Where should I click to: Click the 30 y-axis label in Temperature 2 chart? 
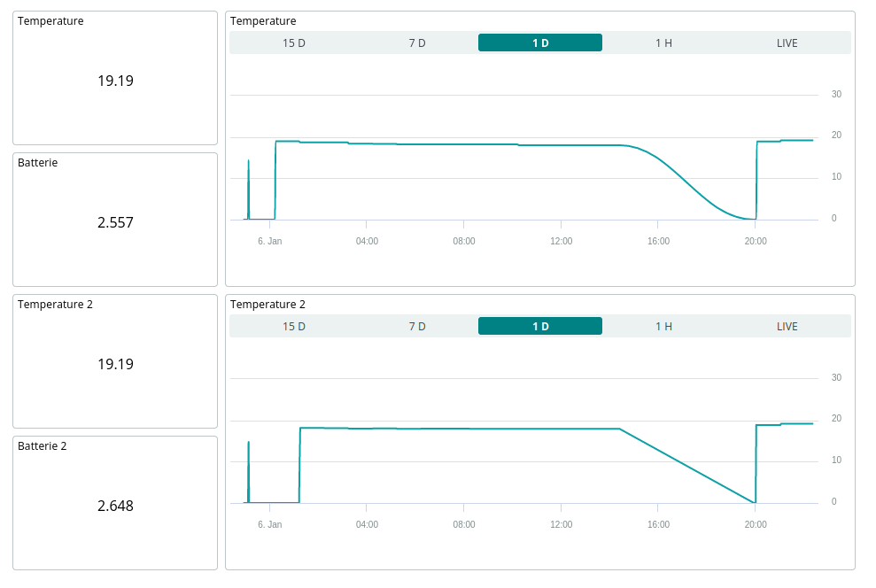pos(836,377)
